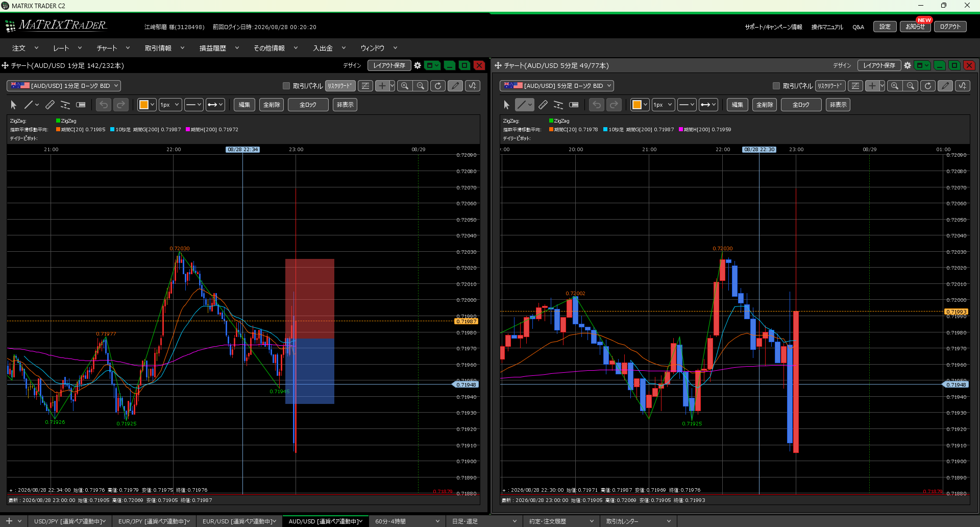980x527 pixels.
Task: Undo last drawing in the 5分足 chart
Action: click(x=597, y=105)
